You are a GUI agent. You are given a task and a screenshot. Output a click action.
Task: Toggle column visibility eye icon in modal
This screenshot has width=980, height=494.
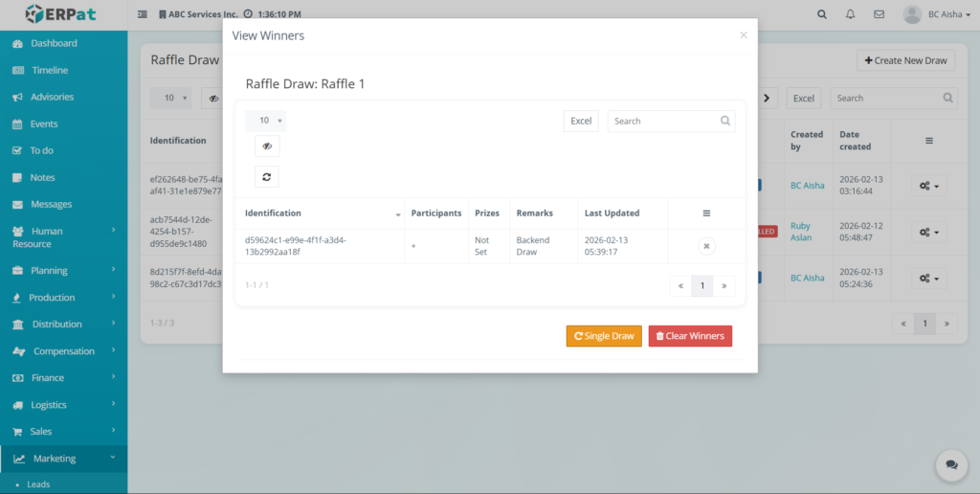pos(266,146)
